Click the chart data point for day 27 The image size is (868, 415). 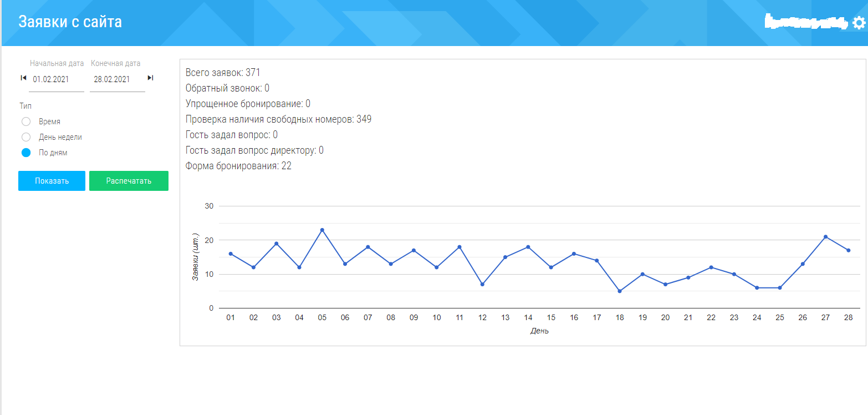(825, 237)
